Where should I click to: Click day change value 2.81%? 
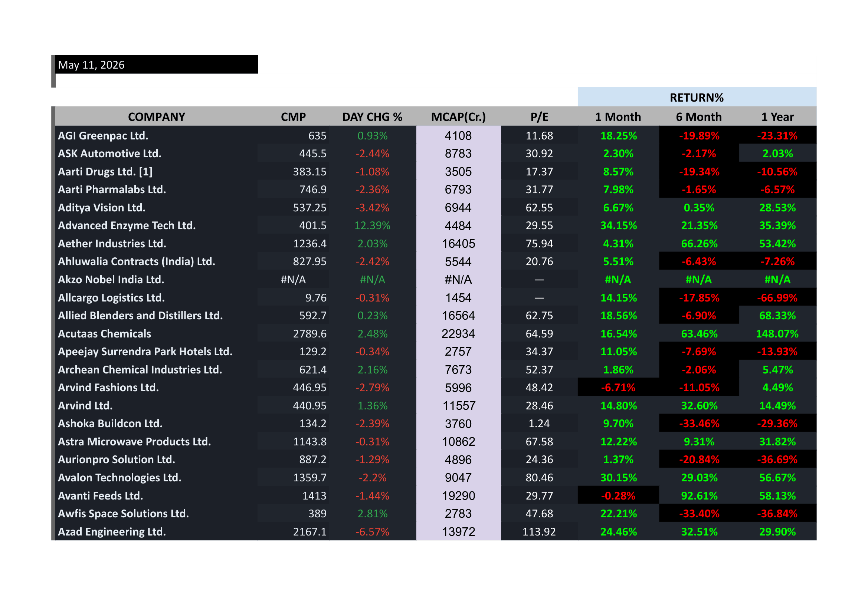[372, 513]
